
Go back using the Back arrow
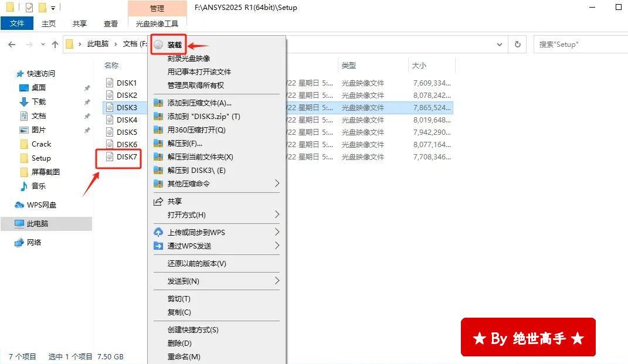tap(12, 45)
